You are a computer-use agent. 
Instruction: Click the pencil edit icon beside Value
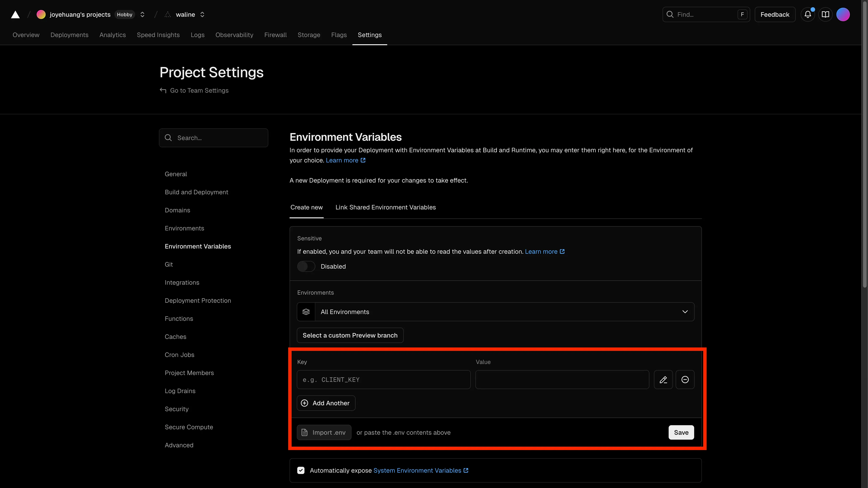tap(663, 380)
